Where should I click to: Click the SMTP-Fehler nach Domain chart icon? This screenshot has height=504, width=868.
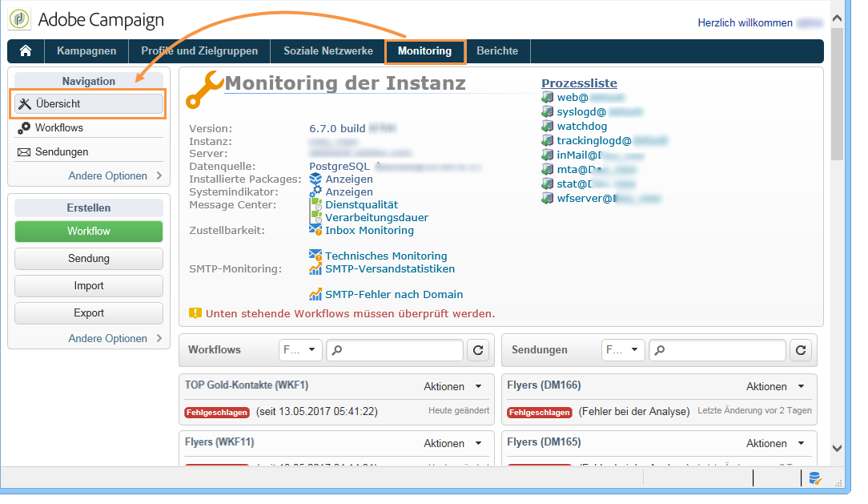click(315, 294)
